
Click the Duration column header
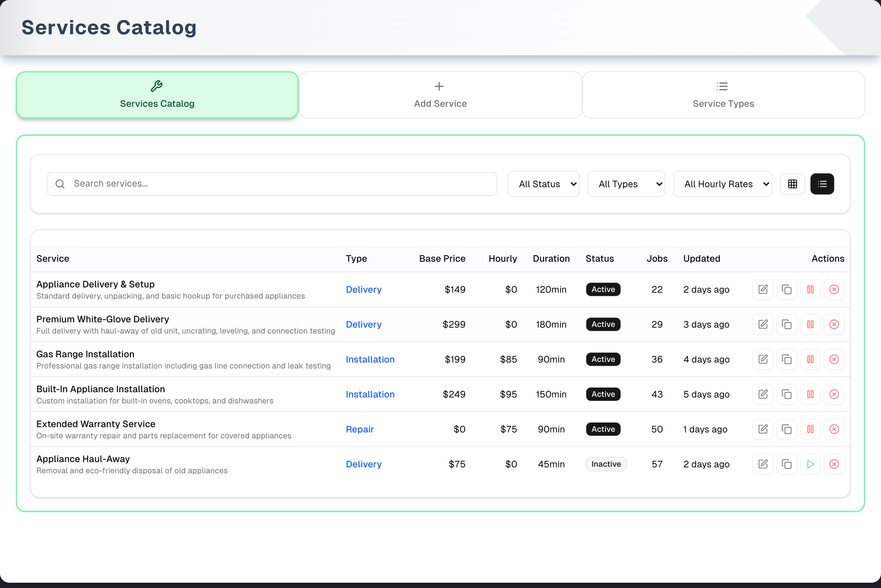[551, 258]
